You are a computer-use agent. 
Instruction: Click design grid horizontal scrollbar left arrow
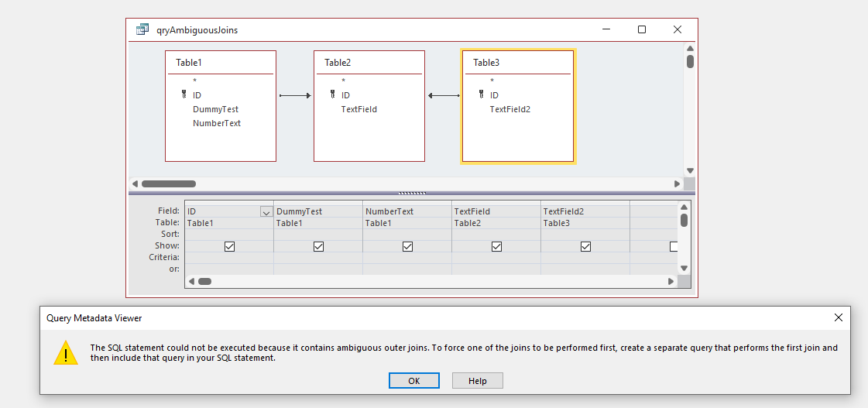pos(191,281)
